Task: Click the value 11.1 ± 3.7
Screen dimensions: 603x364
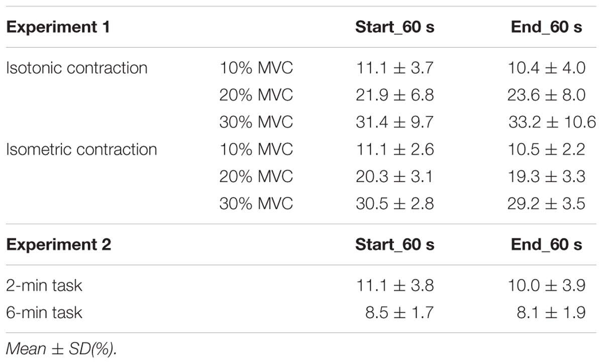Action: pos(394,68)
